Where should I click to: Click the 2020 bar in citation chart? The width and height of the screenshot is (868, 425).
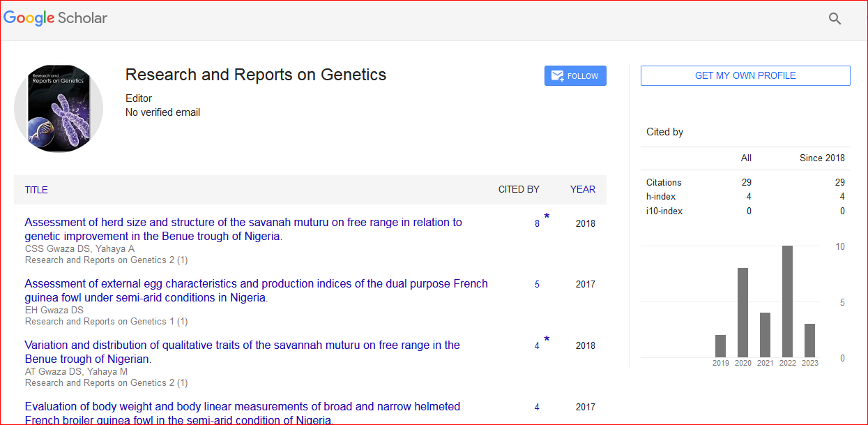click(x=743, y=313)
